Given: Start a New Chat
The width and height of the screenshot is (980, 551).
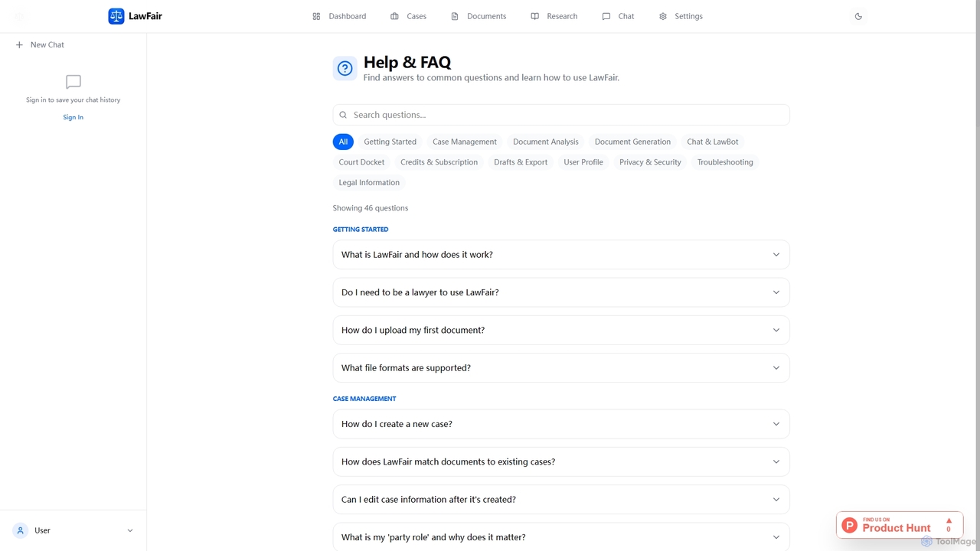Looking at the screenshot, I should (41, 45).
